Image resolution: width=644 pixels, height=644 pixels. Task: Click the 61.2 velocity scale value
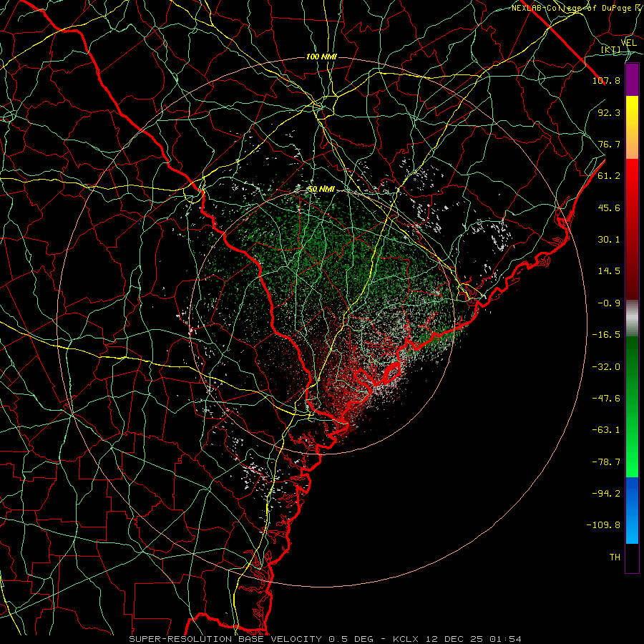coord(609,176)
